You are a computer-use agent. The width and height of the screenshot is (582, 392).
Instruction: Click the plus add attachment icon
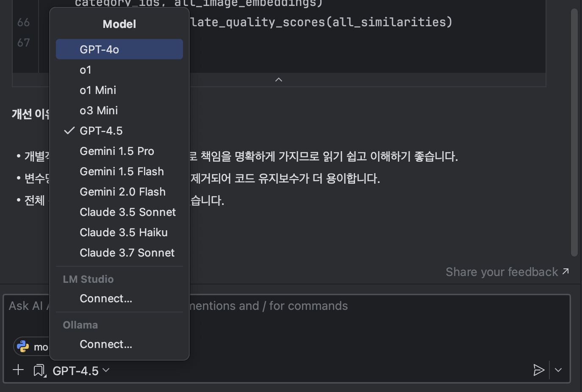click(18, 370)
